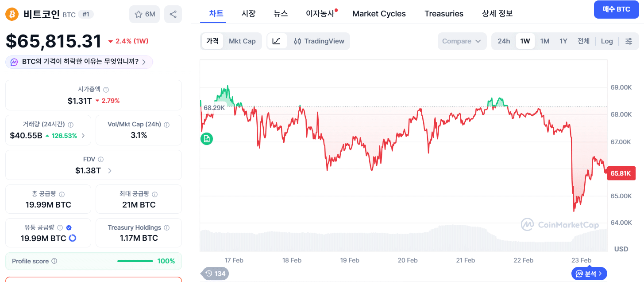Open the Market Cycles tab

click(x=379, y=13)
